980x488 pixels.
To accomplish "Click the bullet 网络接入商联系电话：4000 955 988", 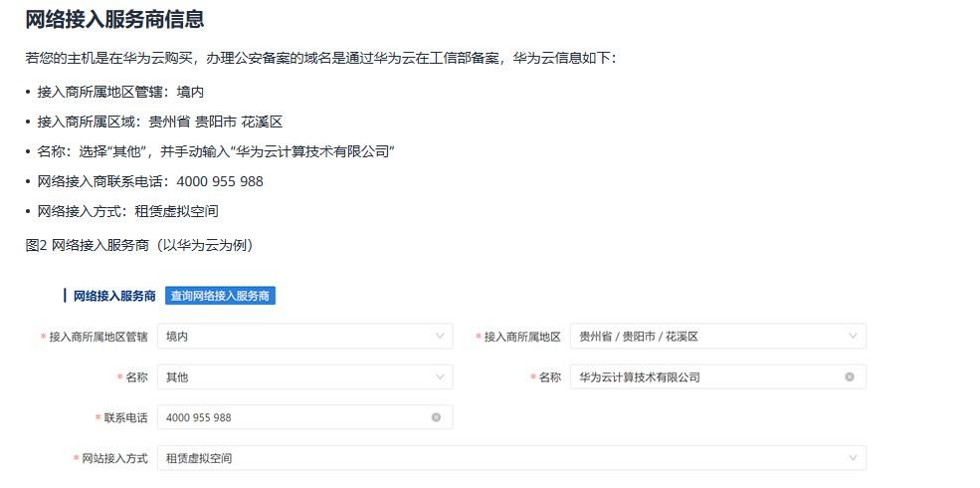I will click(x=150, y=181).
